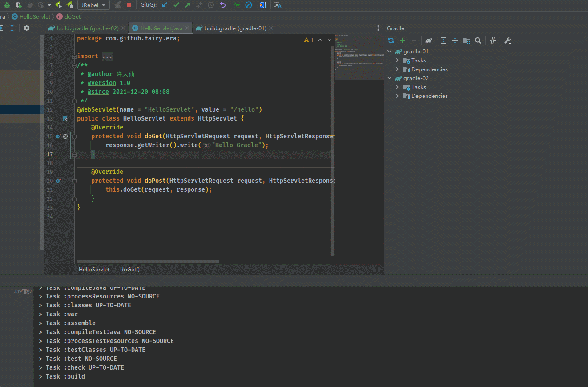Hide the project panel with minus icon
This screenshot has height=387, width=588.
point(38,28)
